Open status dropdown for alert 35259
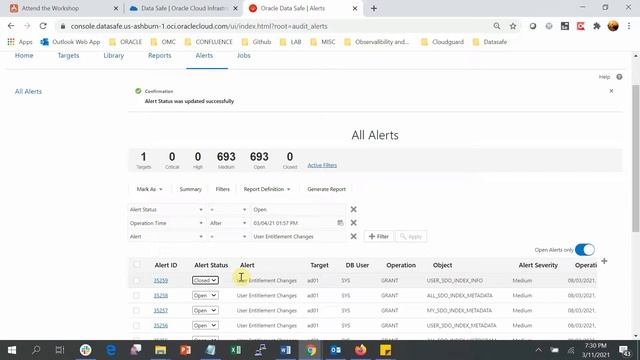 tap(205, 280)
